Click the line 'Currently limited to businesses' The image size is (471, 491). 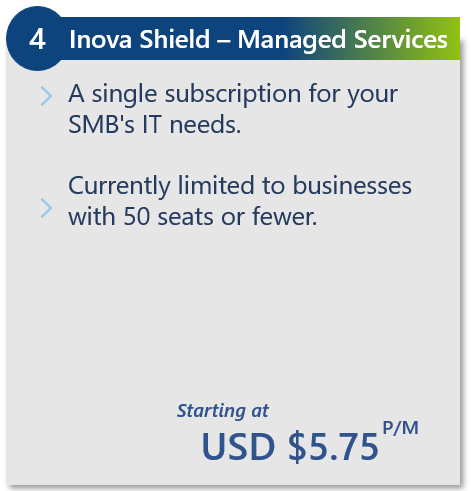(240, 186)
